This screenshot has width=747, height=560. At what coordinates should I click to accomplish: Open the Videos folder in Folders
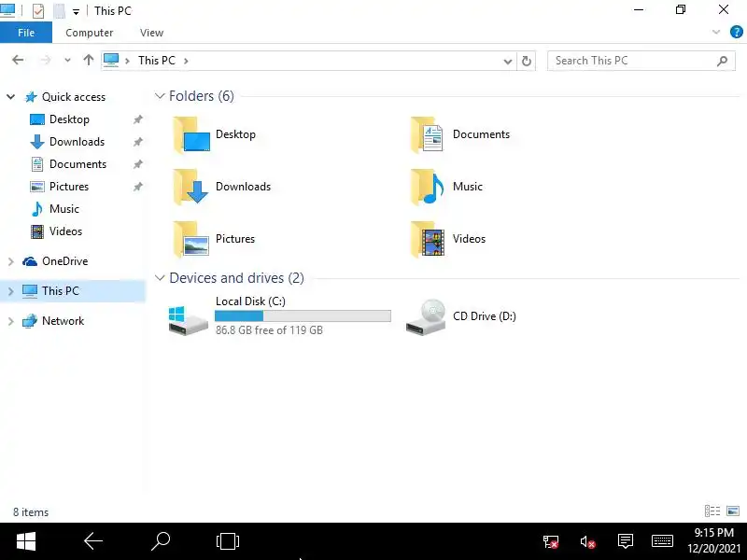(x=448, y=239)
